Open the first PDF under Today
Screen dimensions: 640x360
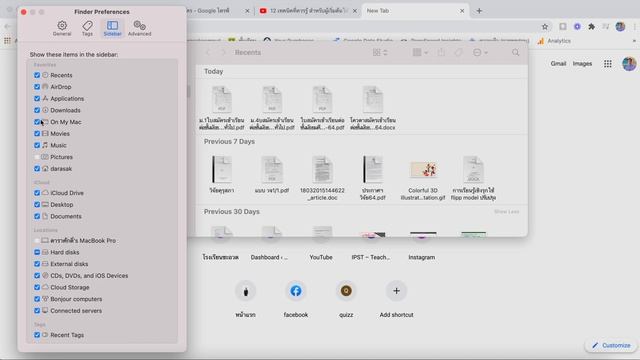[222, 108]
